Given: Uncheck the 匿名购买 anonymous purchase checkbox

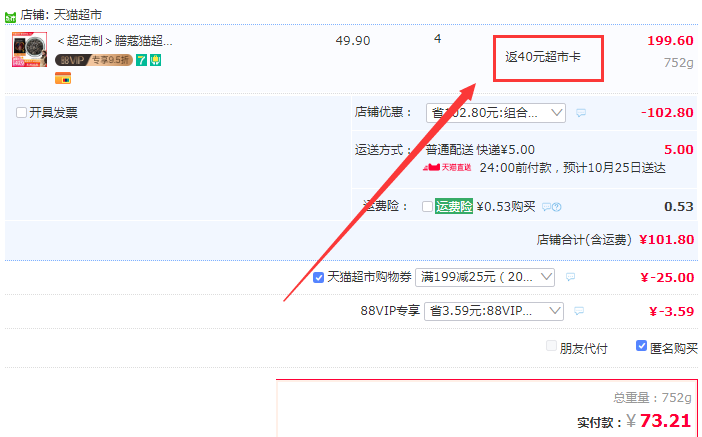Looking at the screenshot, I should (x=641, y=346).
